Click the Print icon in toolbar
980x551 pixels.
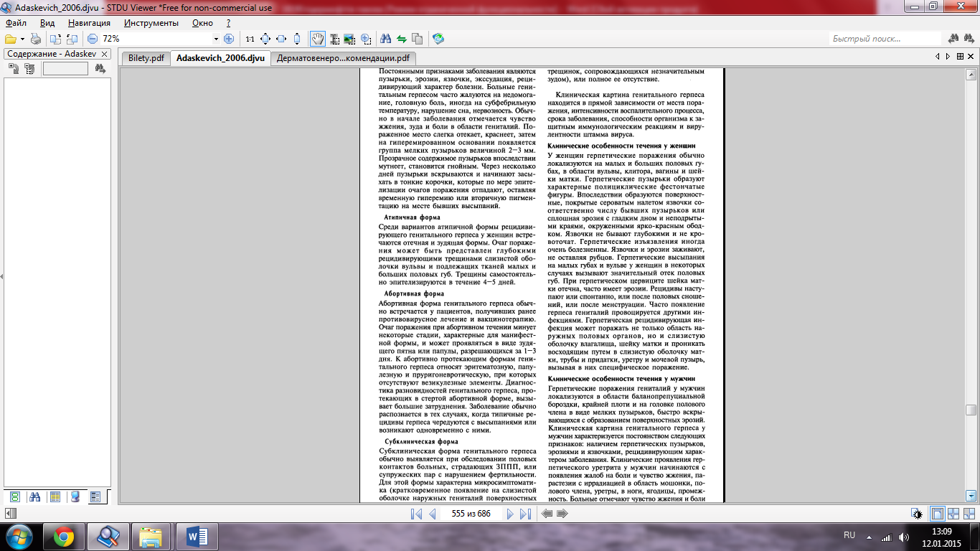pyautogui.click(x=36, y=39)
